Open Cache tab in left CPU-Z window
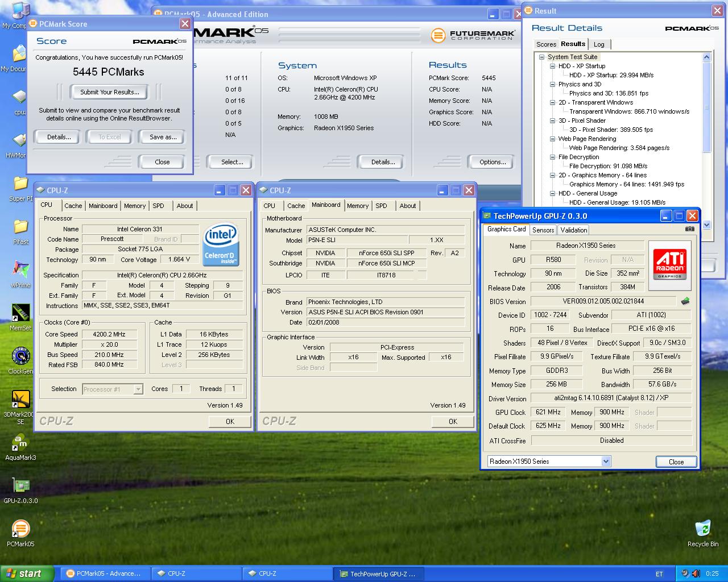 pos(73,206)
